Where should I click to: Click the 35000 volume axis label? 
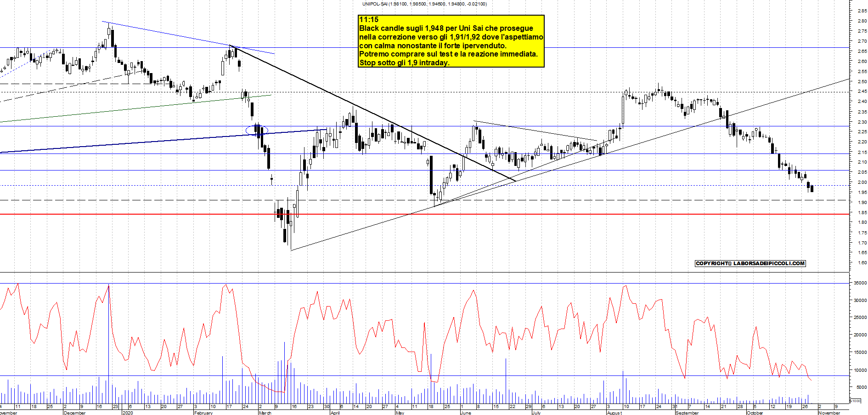click(x=860, y=283)
